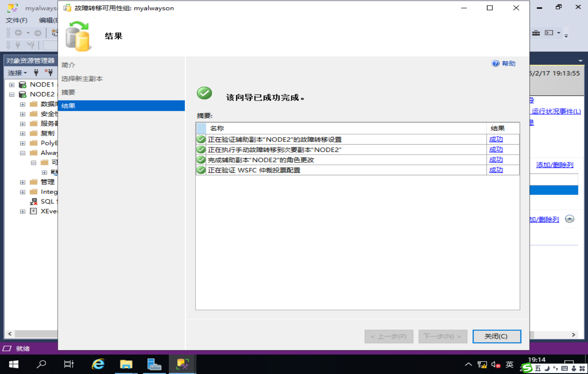This screenshot has height=374, width=588.
Task: Expand the XEvent Profiler node
Action: [23, 212]
